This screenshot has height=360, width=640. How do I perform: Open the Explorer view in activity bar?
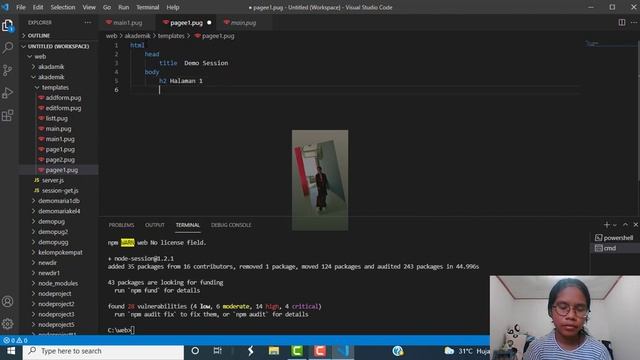tap(8, 26)
